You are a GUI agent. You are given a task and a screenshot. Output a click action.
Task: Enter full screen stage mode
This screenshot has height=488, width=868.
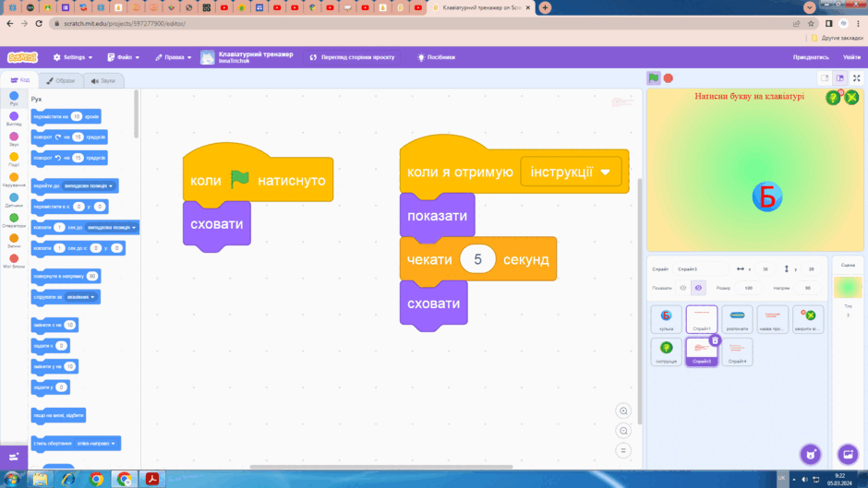pyautogui.click(x=856, y=78)
